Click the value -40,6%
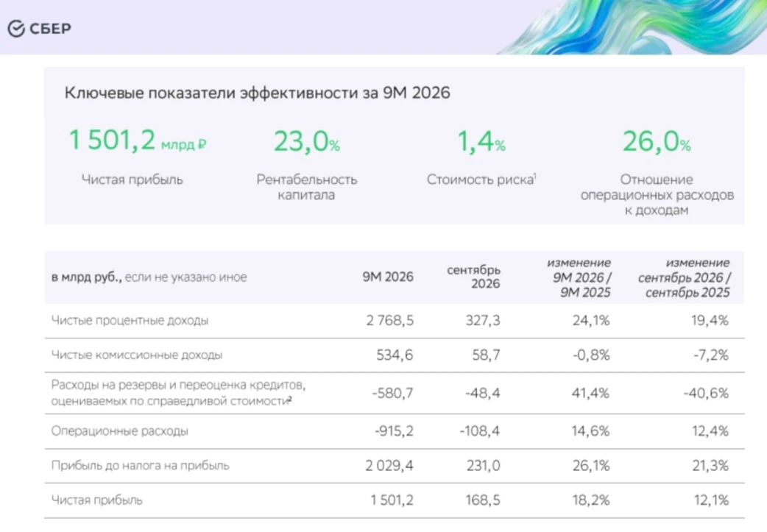This screenshot has width=767, height=532. click(706, 393)
